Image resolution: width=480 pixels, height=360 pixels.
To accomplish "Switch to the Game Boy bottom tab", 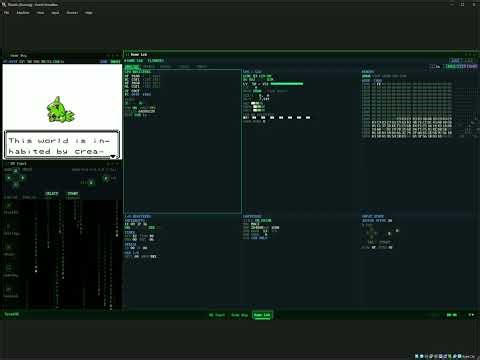I will (240, 315).
